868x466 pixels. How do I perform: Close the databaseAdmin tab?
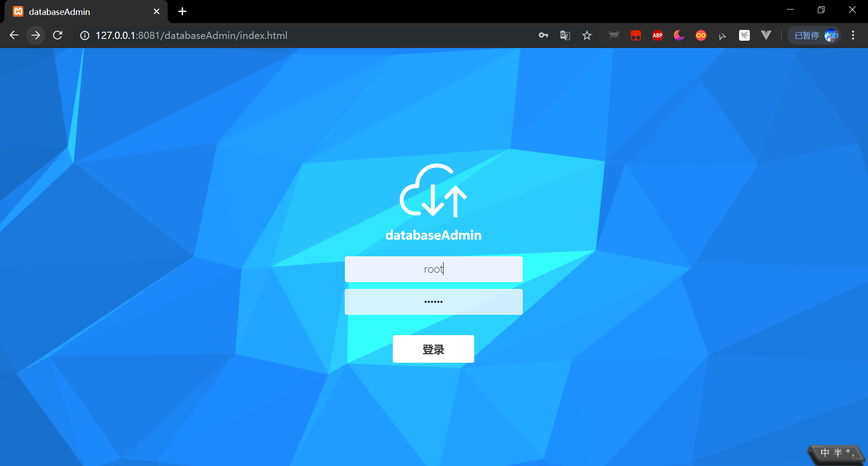pos(157,11)
